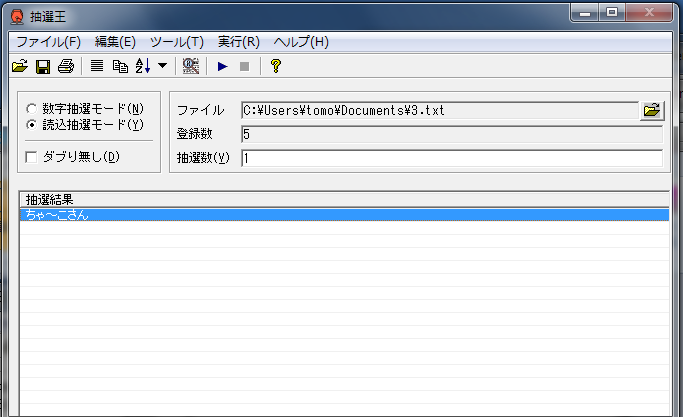Open the ファイル(F) menu
683x417 pixels.
pos(48,42)
